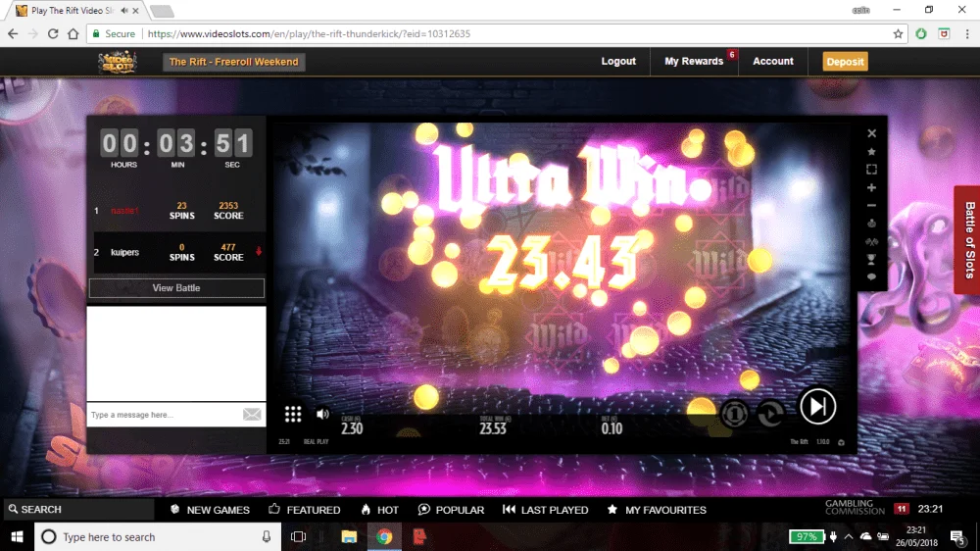Click the green extension icon in Chrome
The image size is (980, 551).
click(x=921, y=33)
